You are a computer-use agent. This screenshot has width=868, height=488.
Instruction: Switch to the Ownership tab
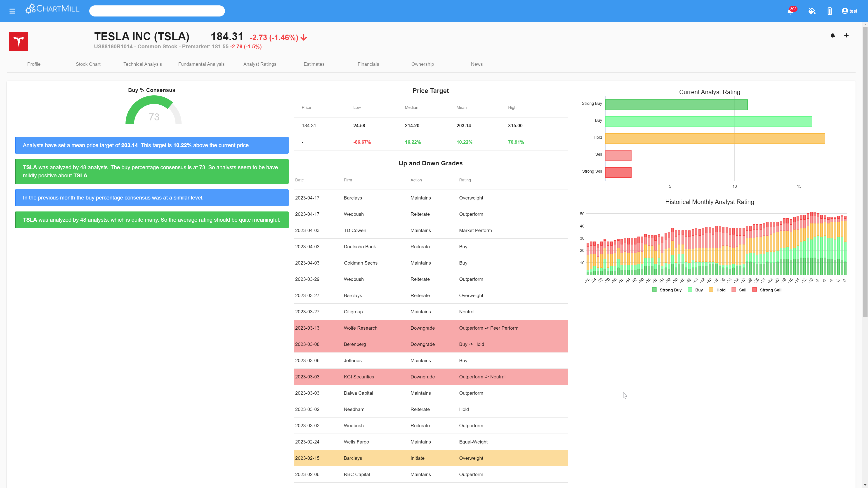tap(422, 64)
